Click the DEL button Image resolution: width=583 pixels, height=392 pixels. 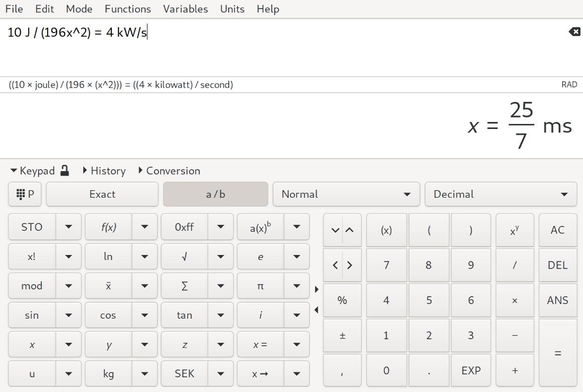pyautogui.click(x=558, y=265)
